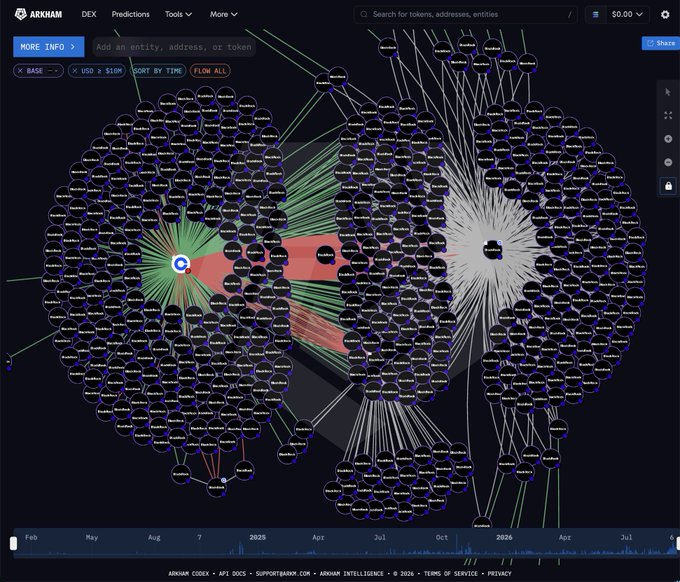Remove the BASE chain filter
The width and height of the screenshot is (680, 582).
(20, 71)
